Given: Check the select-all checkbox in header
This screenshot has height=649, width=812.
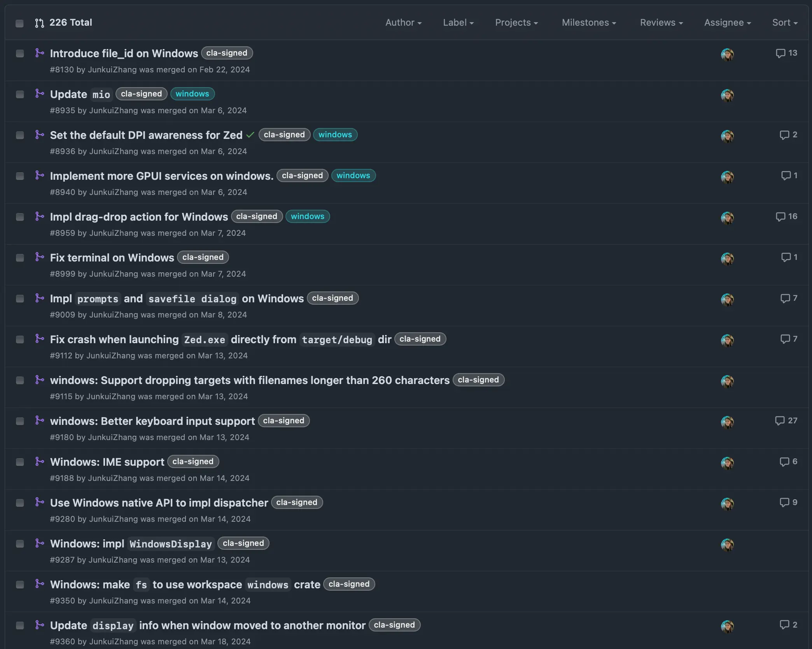Looking at the screenshot, I should [19, 23].
